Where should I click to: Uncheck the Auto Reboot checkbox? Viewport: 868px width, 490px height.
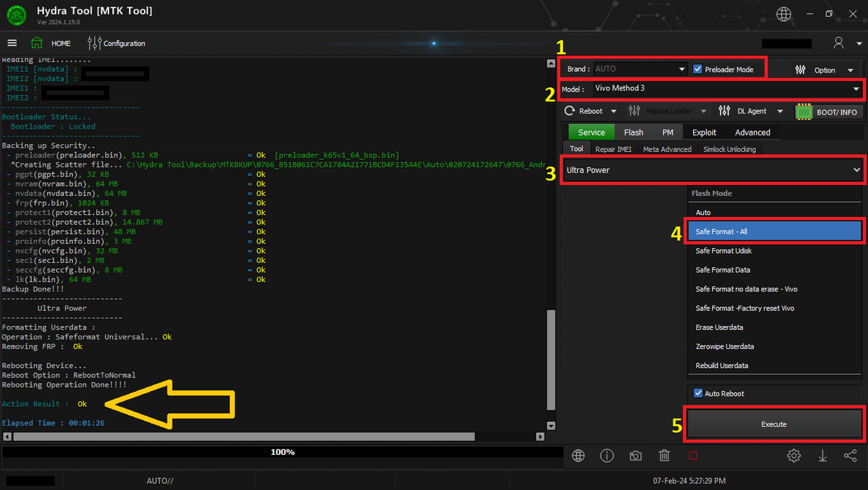(x=698, y=393)
